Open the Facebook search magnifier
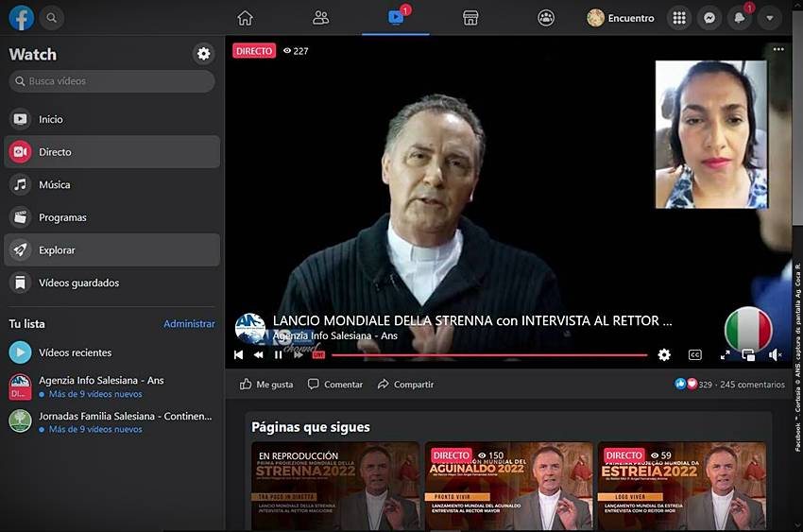 [x=52, y=18]
